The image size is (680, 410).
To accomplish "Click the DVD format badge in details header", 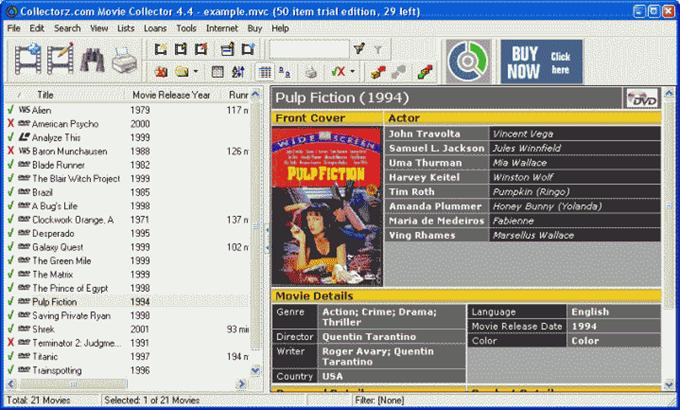I will coord(642,98).
